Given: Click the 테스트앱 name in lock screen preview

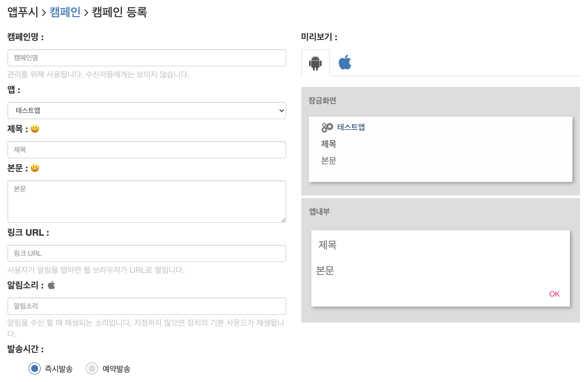Looking at the screenshot, I should click(351, 127).
